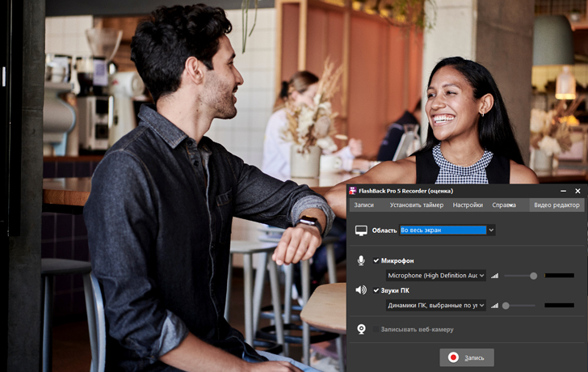
Task: Click the microphone volume level bars icon
Action: 495,276
